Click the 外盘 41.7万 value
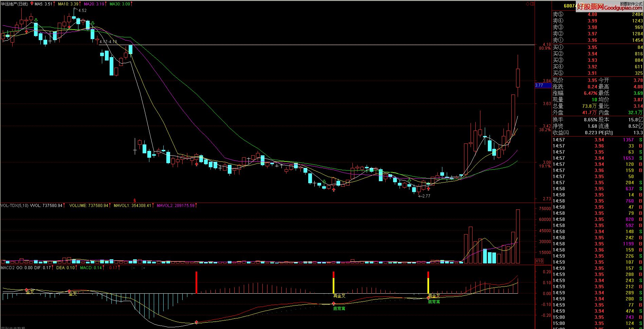This screenshot has height=329, width=644. tap(589, 112)
